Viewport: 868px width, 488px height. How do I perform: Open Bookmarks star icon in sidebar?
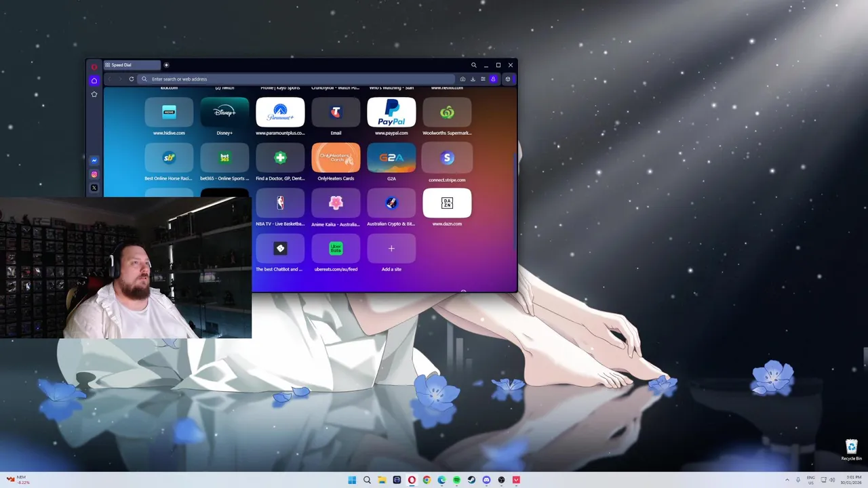pos(94,94)
